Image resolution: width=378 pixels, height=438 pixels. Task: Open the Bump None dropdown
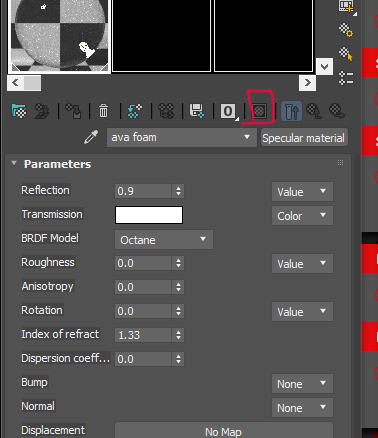point(302,384)
